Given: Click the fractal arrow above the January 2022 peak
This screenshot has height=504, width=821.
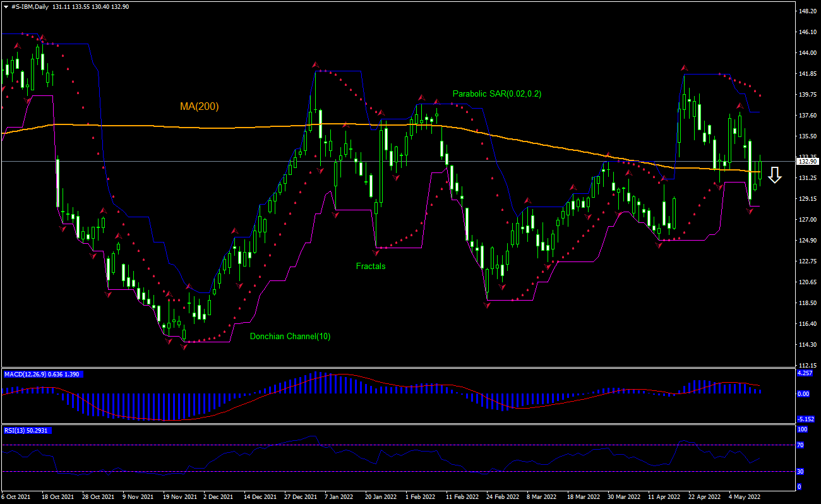Looking at the screenshot, I should pos(315,65).
